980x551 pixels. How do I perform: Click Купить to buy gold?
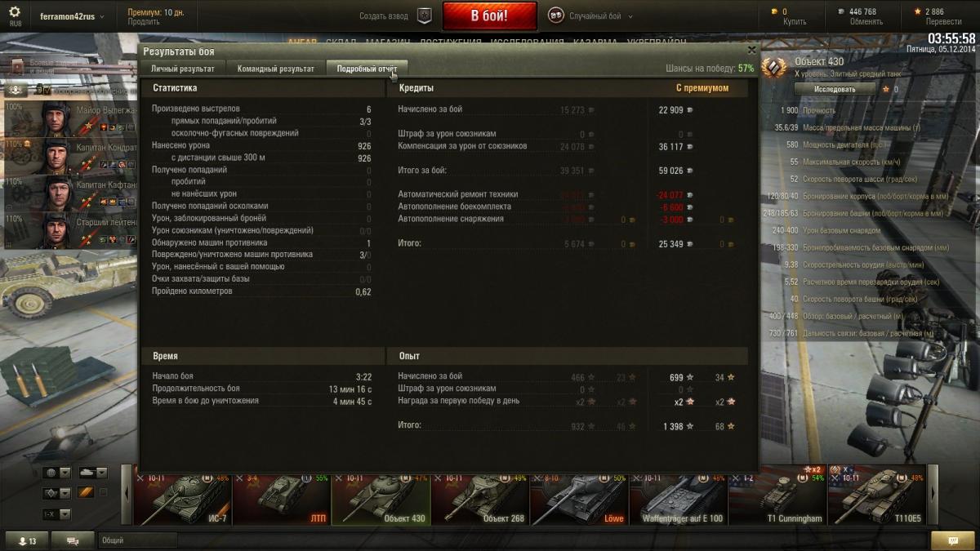793,22
